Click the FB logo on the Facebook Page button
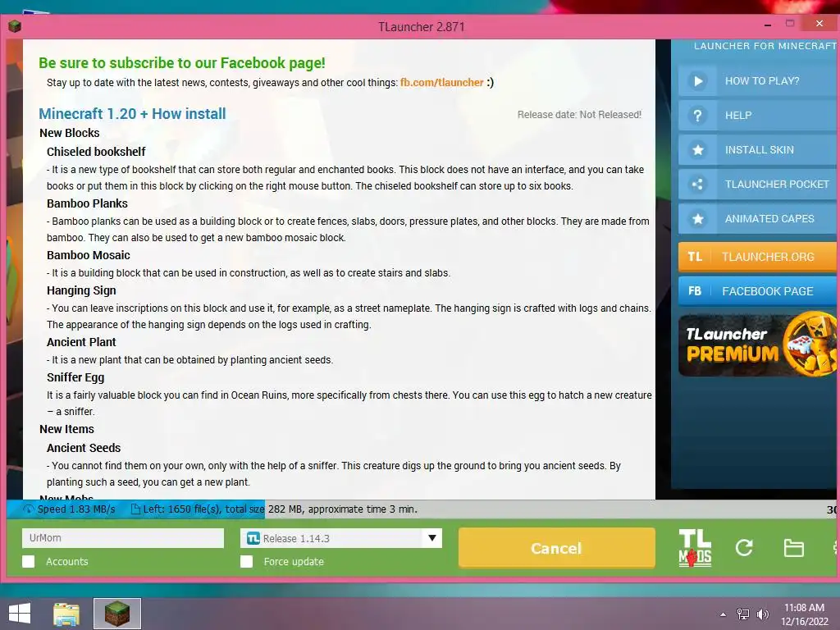Image resolution: width=840 pixels, height=630 pixels. pyautogui.click(x=695, y=291)
